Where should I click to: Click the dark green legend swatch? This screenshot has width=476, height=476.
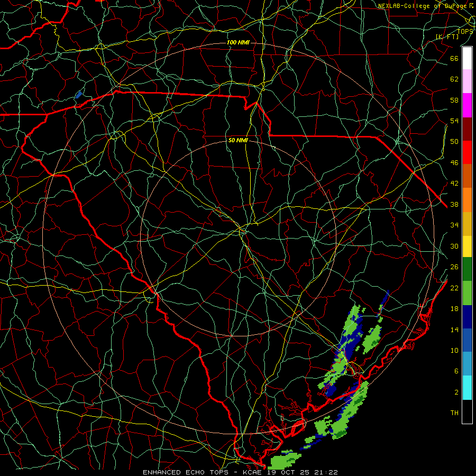[x=467, y=269]
